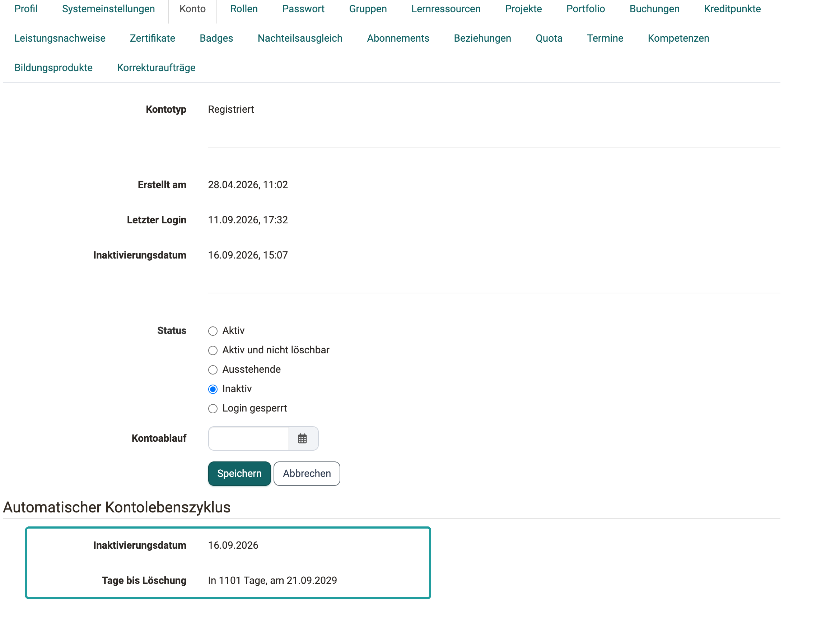Go to the Rollen tab
This screenshot has height=632, width=840.
tap(244, 9)
